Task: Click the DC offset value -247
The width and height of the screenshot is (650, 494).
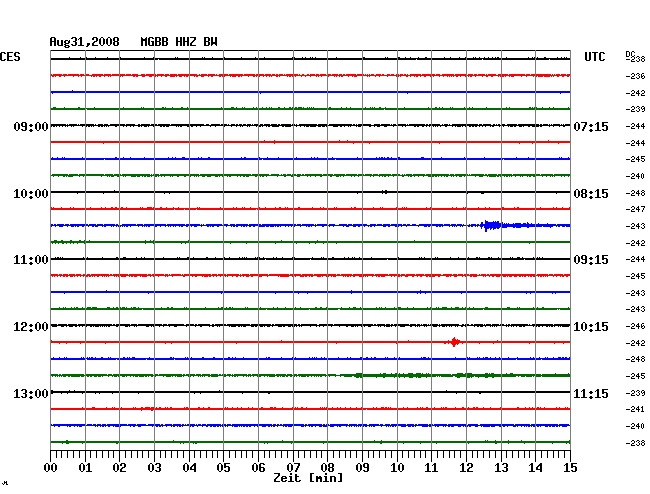Action: click(x=635, y=209)
